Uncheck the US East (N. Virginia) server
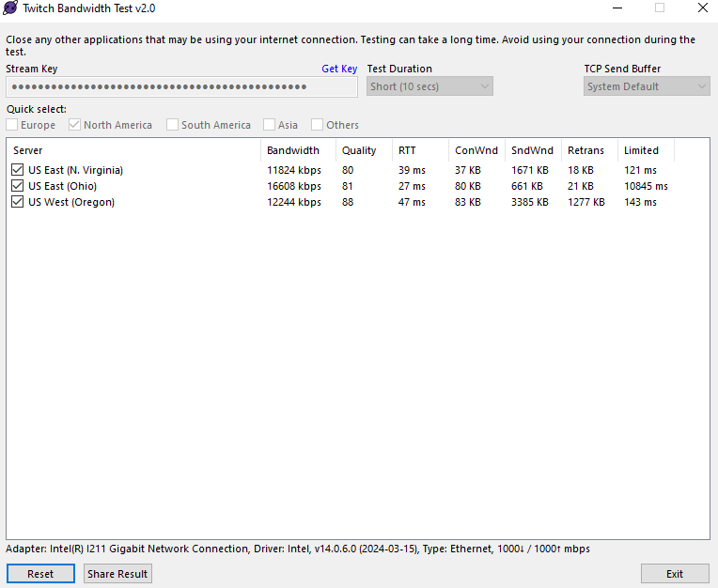The image size is (718, 588). tap(18, 170)
